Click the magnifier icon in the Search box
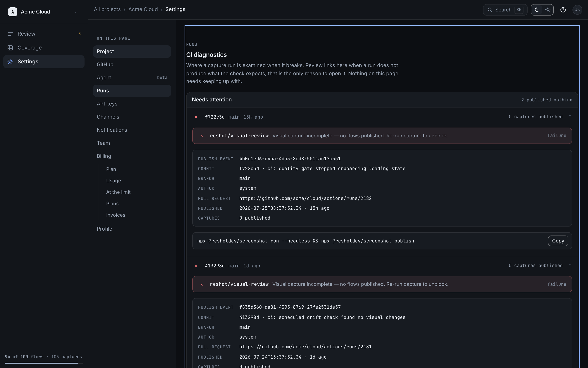This screenshot has height=368, width=588. 490,10
